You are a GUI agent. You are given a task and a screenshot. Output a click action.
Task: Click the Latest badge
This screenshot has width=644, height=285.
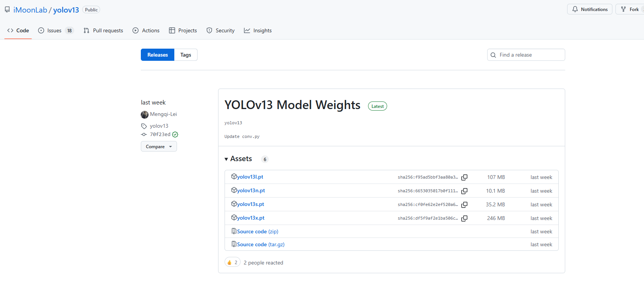[378, 106]
